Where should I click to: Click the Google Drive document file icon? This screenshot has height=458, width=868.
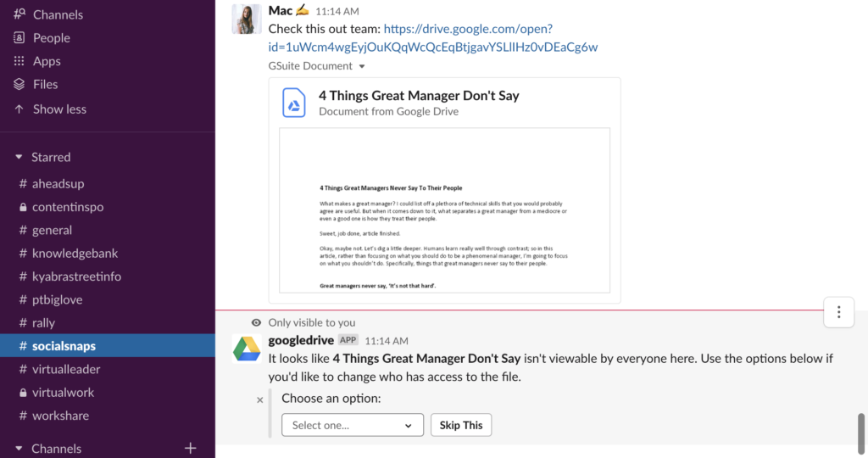coord(294,103)
